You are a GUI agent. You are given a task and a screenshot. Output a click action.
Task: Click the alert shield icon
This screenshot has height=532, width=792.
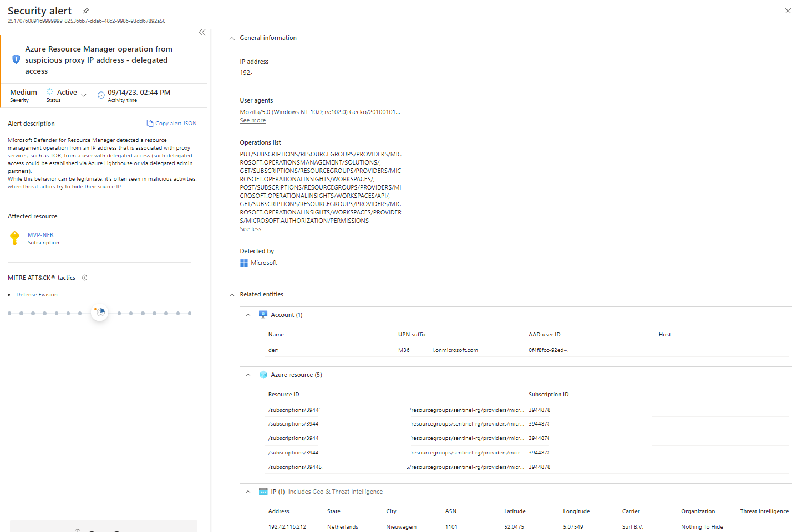point(16,59)
